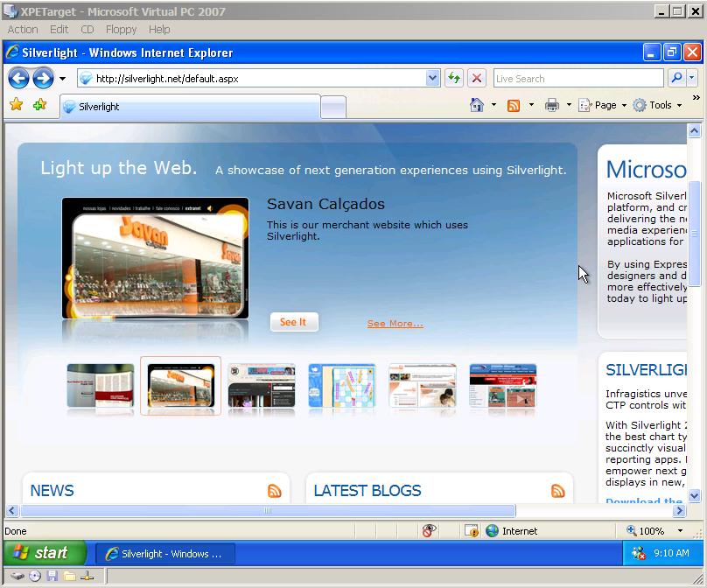Click Virtual PC CD drive status icon
Screen dimensions: 707x588
click(x=35, y=576)
